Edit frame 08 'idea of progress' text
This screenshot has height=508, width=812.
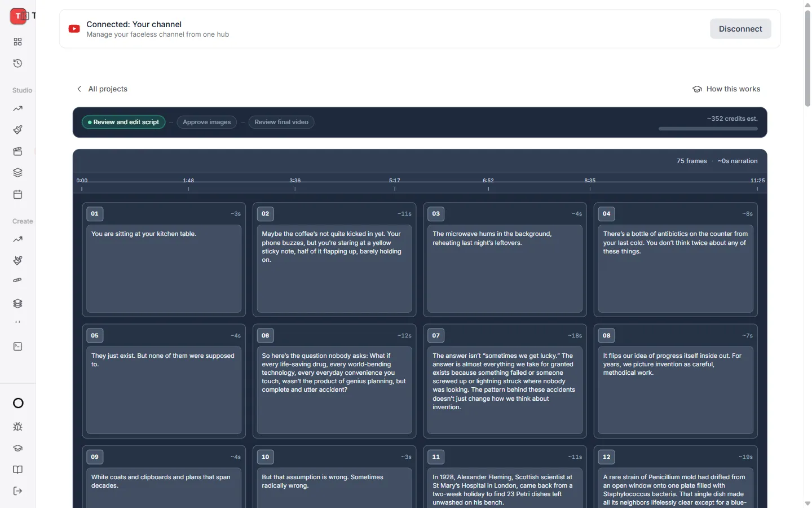click(676, 391)
